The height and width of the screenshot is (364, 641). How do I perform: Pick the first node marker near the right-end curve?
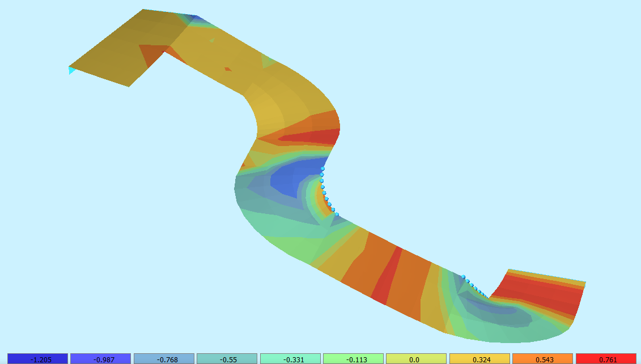[463, 277]
